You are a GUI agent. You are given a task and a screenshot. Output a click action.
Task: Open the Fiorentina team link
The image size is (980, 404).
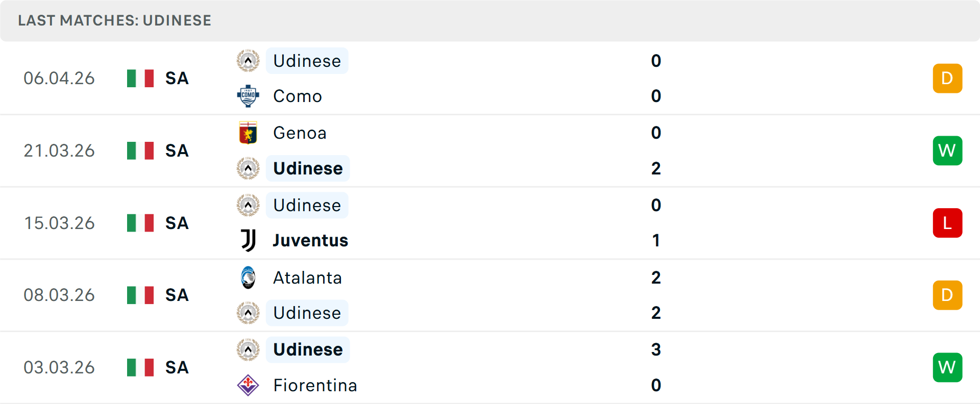coord(315,385)
